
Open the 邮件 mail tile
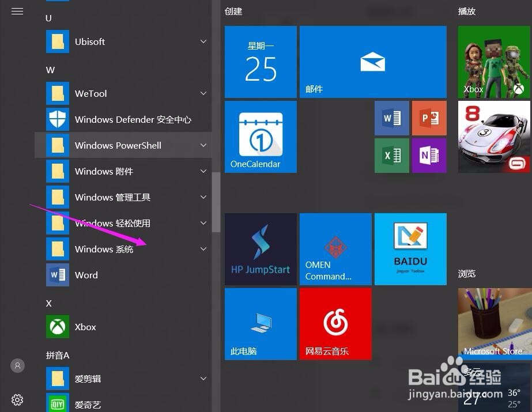(373, 62)
